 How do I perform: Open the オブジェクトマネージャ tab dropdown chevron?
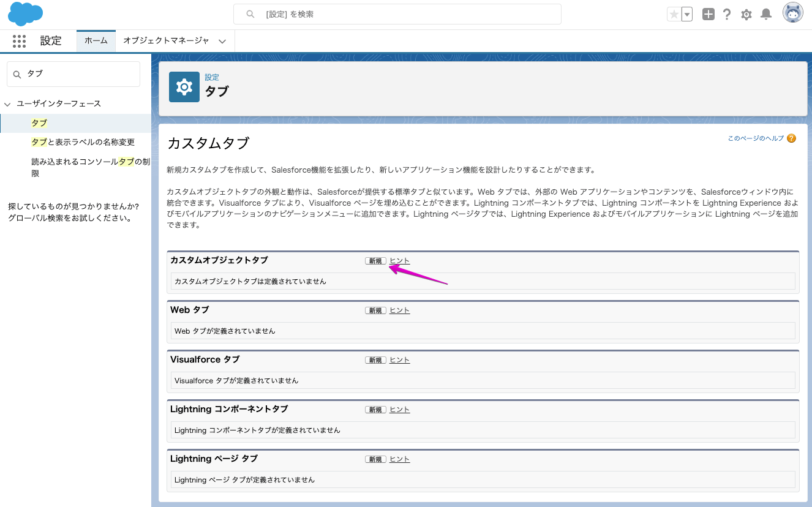[x=222, y=41]
